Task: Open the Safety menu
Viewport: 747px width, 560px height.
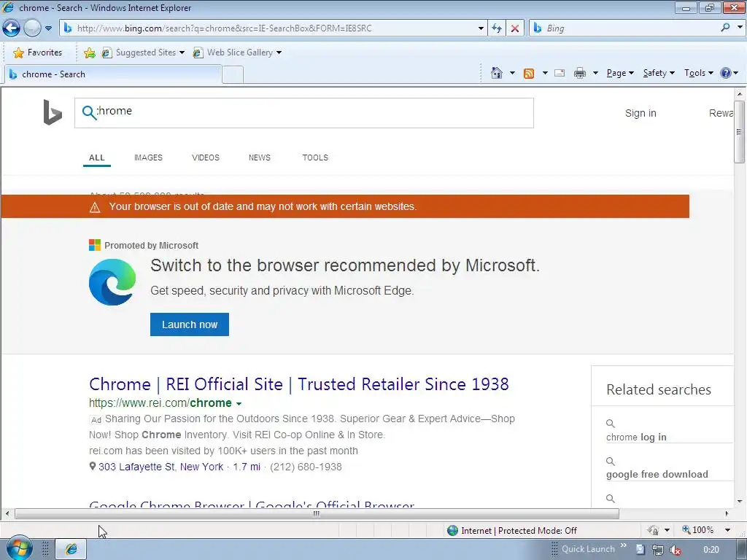Action: (x=659, y=73)
